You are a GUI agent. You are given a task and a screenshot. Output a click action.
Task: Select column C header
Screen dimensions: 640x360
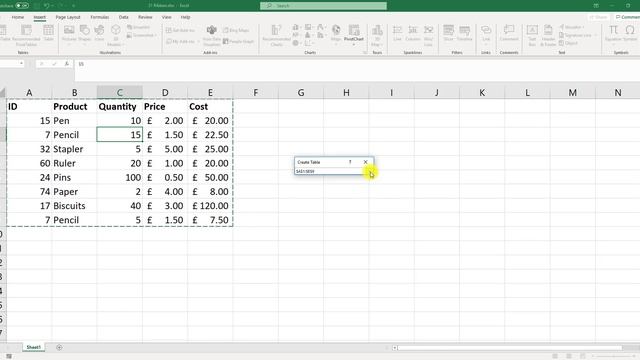[x=120, y=93]
